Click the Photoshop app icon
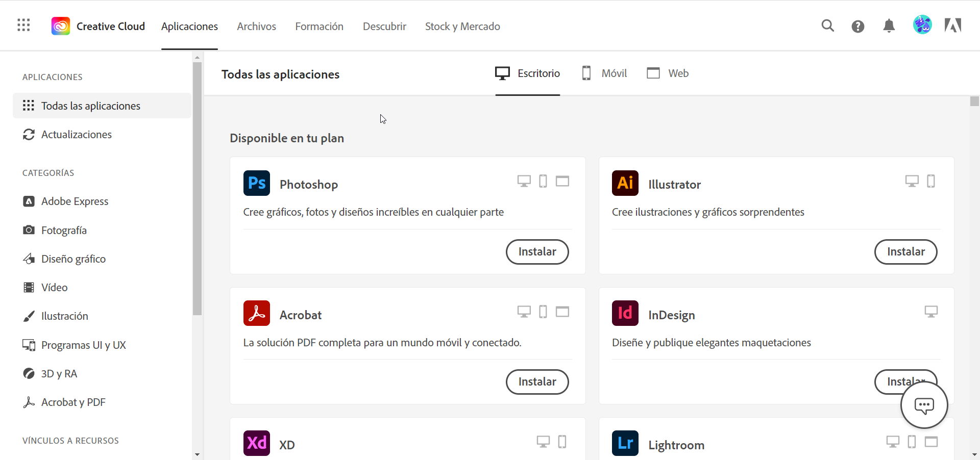Viewport: 980px width, 460px height. point(257,183)
